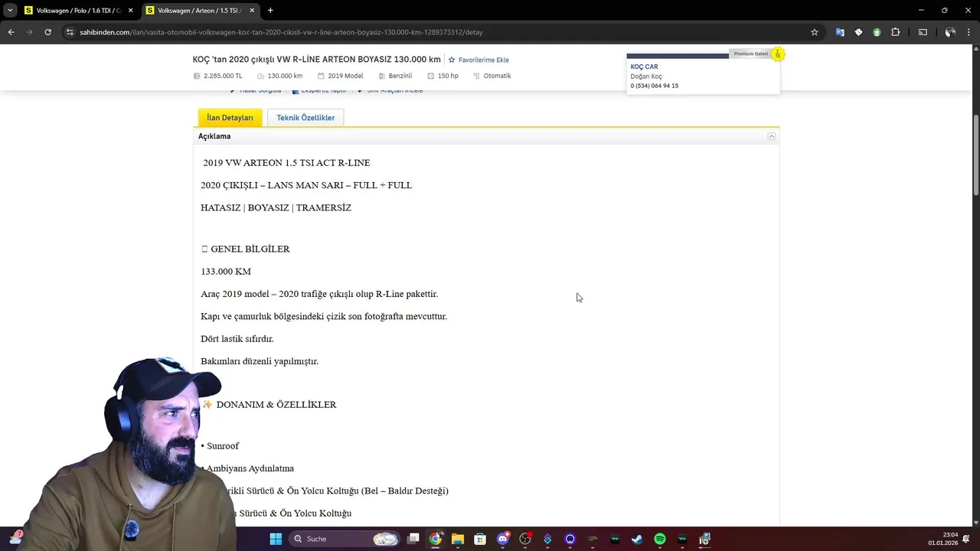This screenshot has width=980, height=551.
Task: Click the 2.285.000 TL price
Action: pyautogui.click(x=218, y=76)
